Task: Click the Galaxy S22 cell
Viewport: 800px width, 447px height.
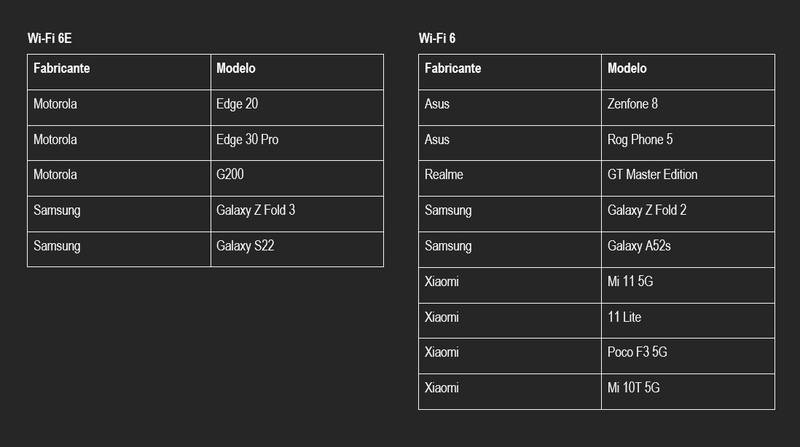Action: (x=297, y=249)
